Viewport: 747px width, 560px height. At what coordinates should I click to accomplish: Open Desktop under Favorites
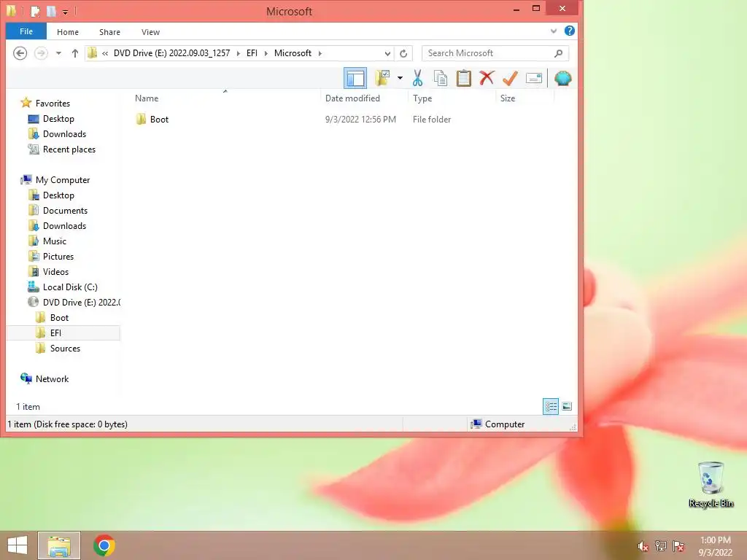pos(58,119)
